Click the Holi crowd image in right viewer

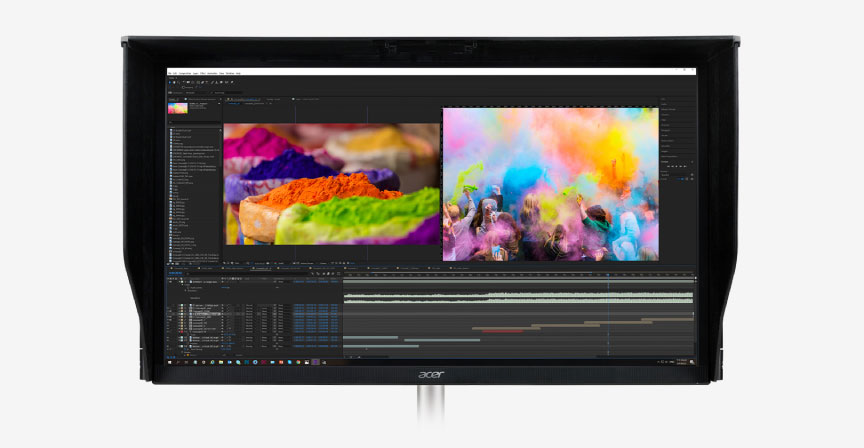[x=550, y=184]
